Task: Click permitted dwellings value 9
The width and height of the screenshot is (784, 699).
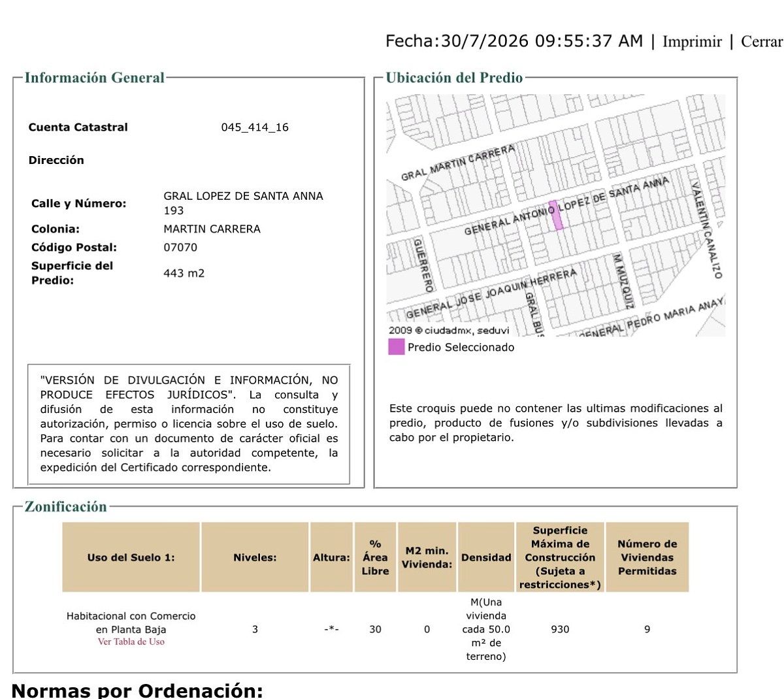Action: tap(647, 629)
